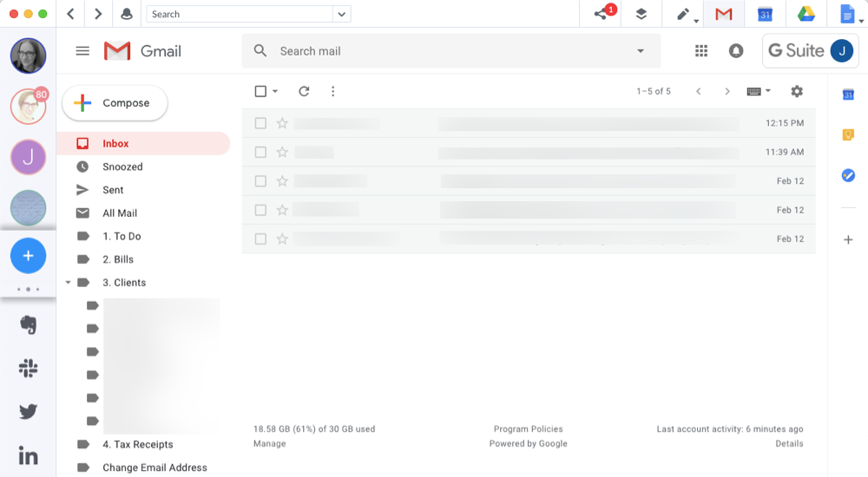Open the Google Calendar app tab icon
The image size is (868, 477).
click(765, 14)
